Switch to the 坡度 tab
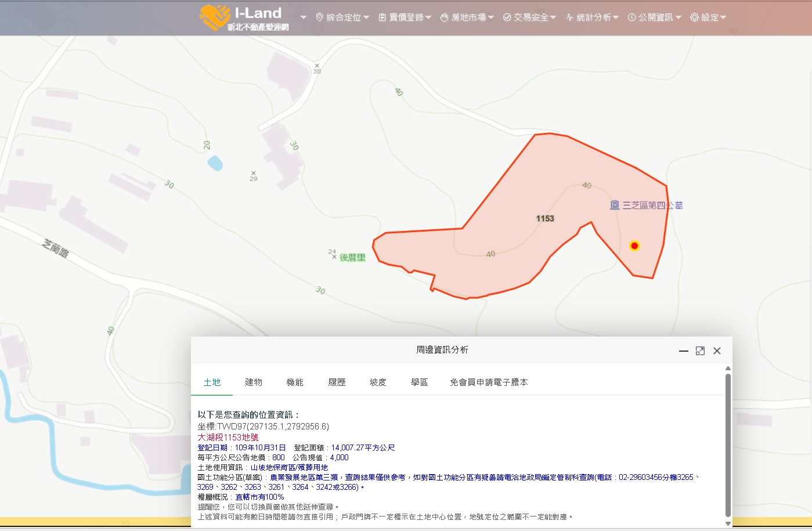 (377, 382)
